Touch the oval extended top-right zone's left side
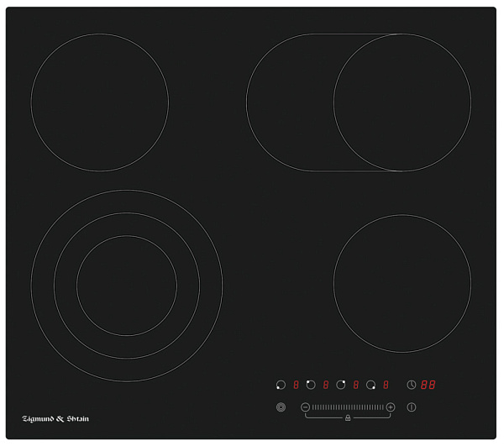 (x=286, y=102)
